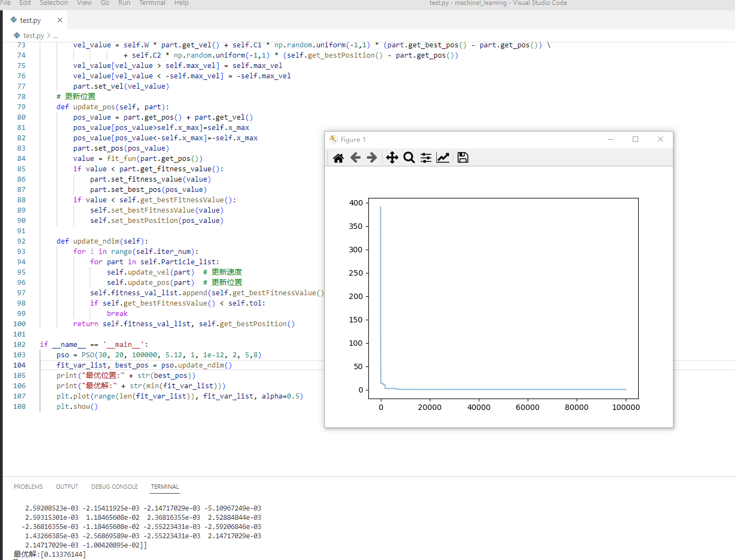The height and width of the screenshot is (560, 735).
Task: Close the test.py editor tab
Action: point(60,20)
